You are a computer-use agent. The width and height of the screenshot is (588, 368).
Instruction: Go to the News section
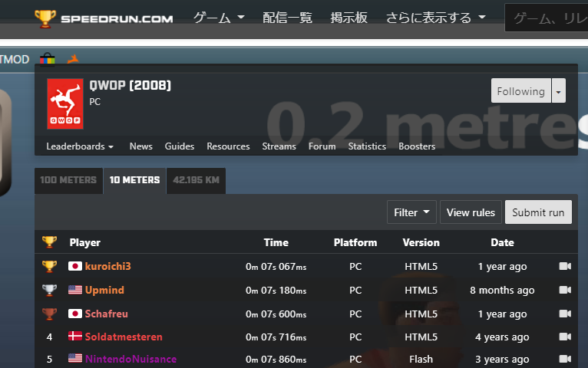click(141, 146)
